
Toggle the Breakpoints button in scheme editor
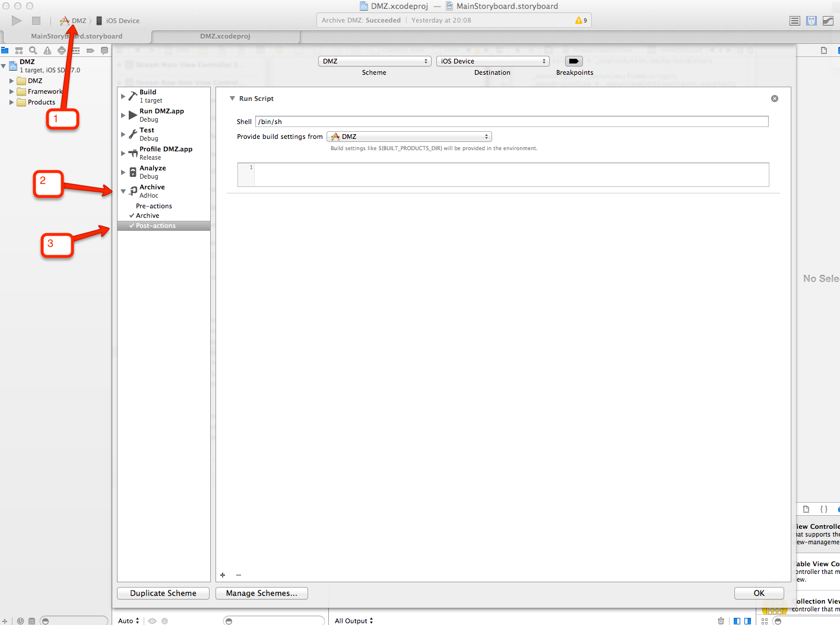573,61
